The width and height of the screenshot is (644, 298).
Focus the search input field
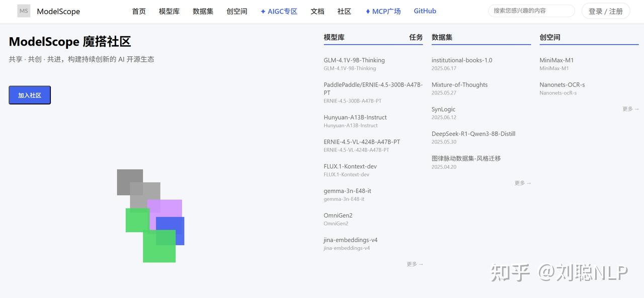click(531, 11)
